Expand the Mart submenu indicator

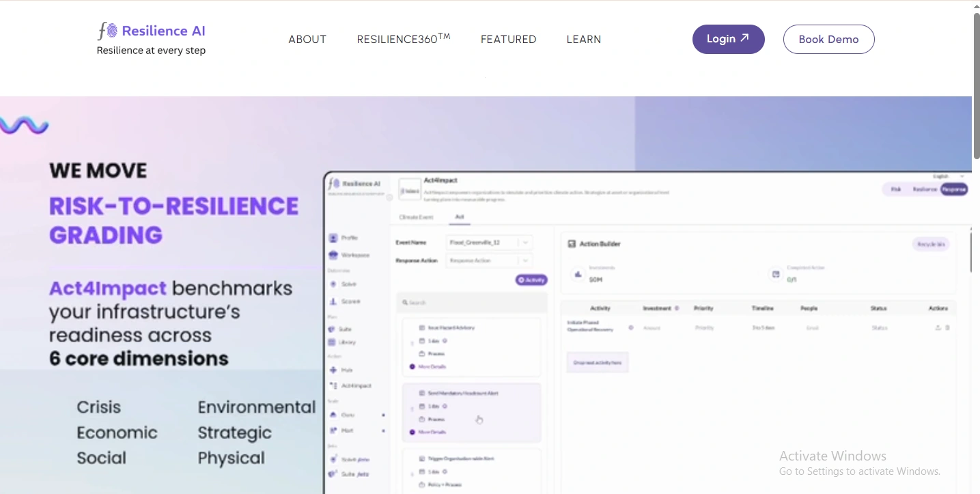[383, 430]
